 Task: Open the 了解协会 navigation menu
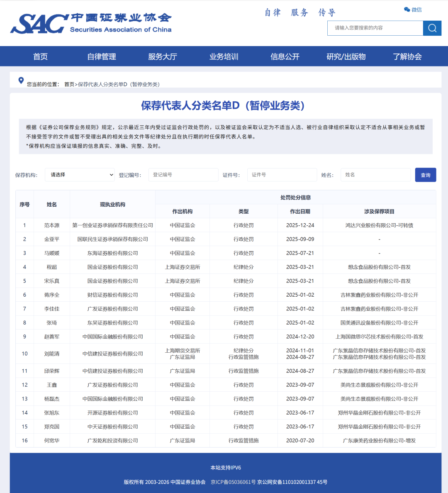click(407, 56)
